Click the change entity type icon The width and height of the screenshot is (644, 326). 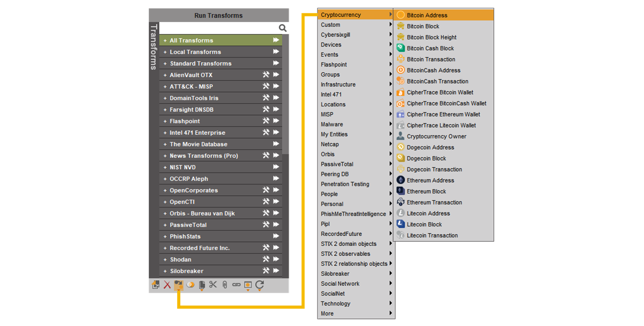[178, 285]
